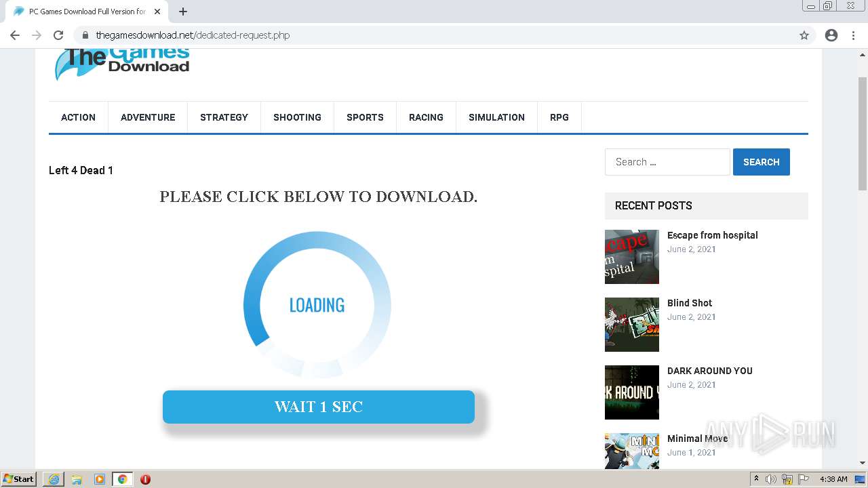Image resolution: width=868 pixels, height=488 pixels.
Task: Switch to Chrome in the taskbar
Action: tap(123, 479)
